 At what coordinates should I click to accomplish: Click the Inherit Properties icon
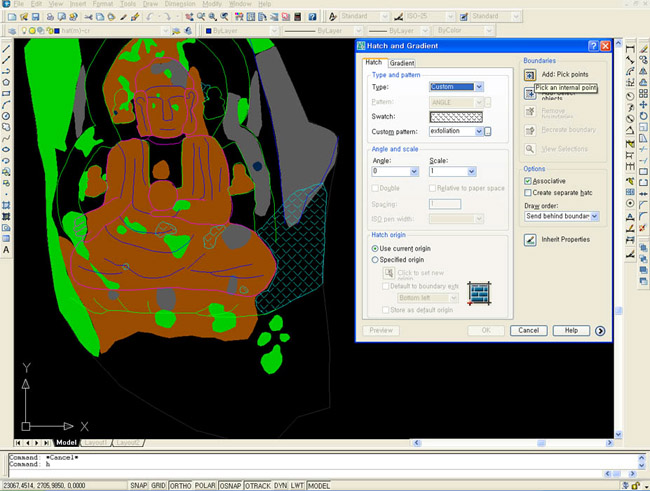pyautogui.click(x=530, y=240)
